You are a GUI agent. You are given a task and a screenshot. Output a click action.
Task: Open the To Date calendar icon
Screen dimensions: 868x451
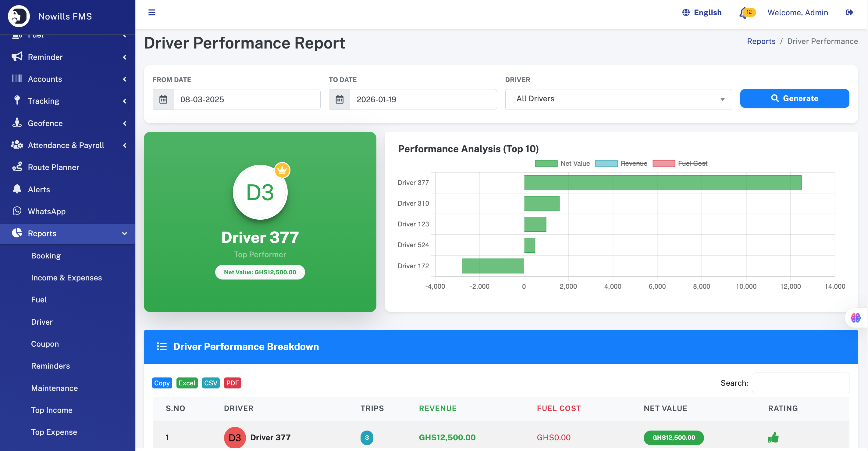pos(339,99)
